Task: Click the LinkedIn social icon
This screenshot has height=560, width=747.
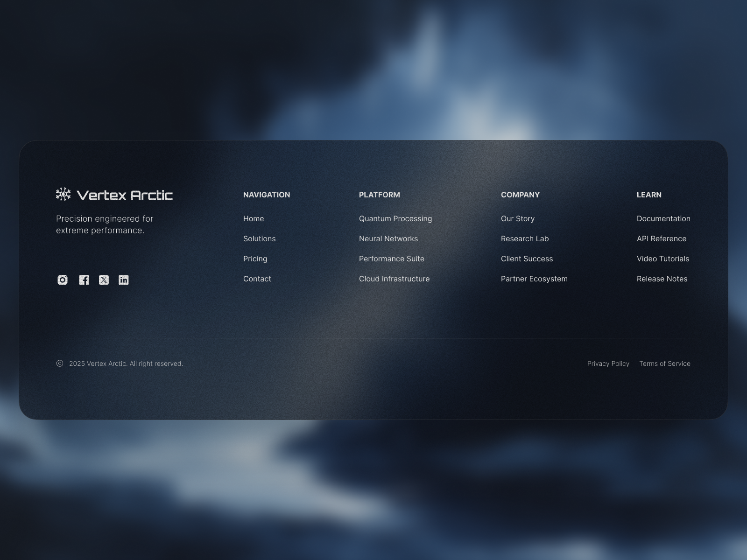Action: (123, 280)
